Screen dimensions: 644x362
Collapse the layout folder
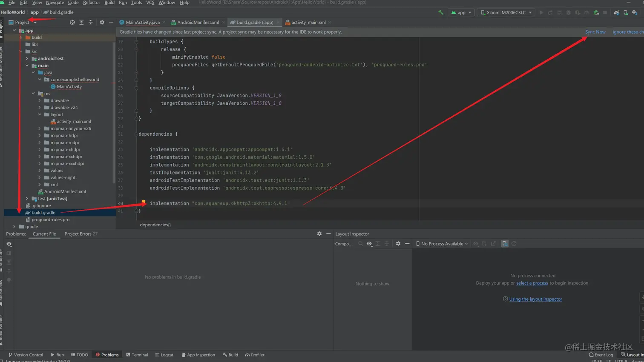40,114
